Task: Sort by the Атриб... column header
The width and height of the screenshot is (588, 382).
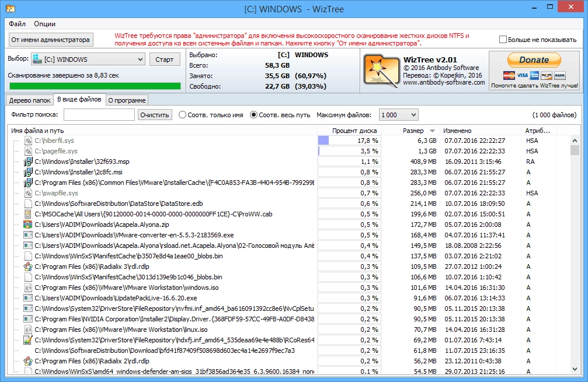Action: [x=539, y=130]
